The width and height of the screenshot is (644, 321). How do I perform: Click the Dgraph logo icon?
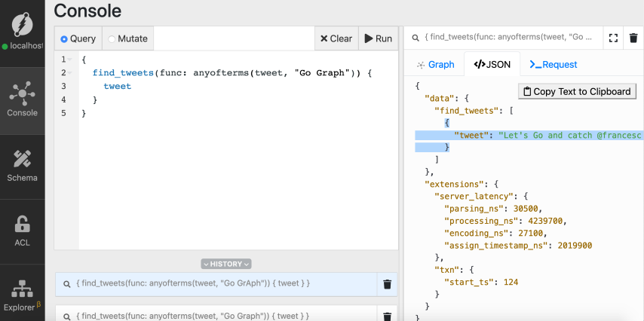click(x=22, y=24)
